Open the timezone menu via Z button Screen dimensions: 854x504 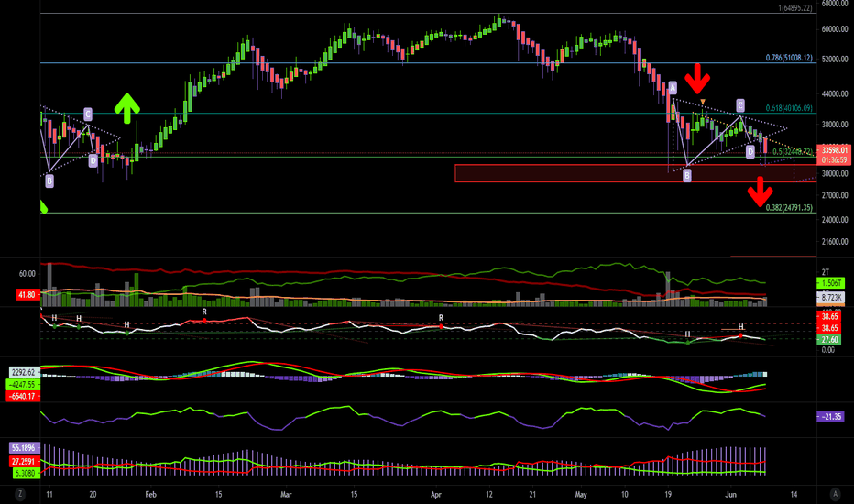point(20,494)
